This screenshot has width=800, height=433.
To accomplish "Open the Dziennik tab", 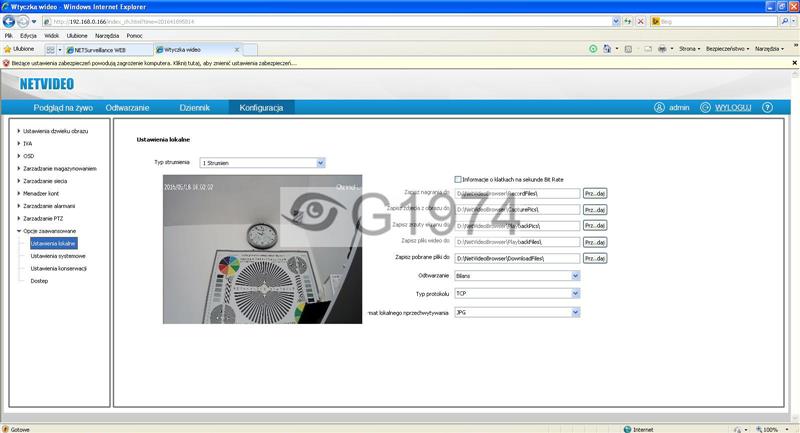I will tap(194, 108).
